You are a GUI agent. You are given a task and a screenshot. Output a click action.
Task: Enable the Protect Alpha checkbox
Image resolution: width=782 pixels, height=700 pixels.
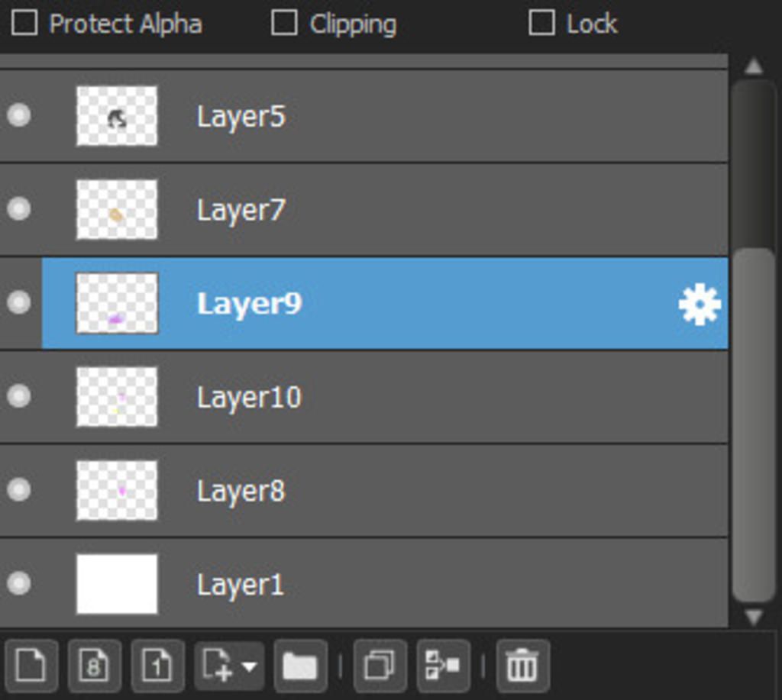24,24
